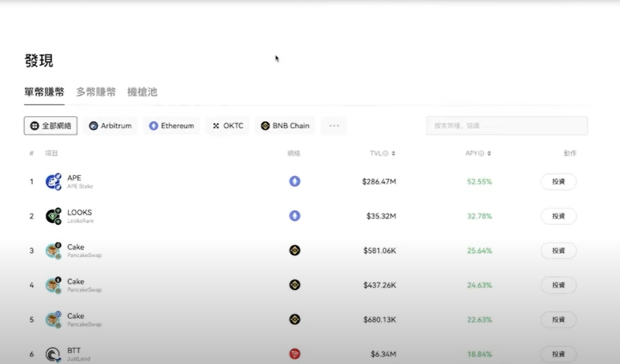Click the Cake name in row 4
The height and width of the screenshot is (364, 620).
[x=76, y=281]
